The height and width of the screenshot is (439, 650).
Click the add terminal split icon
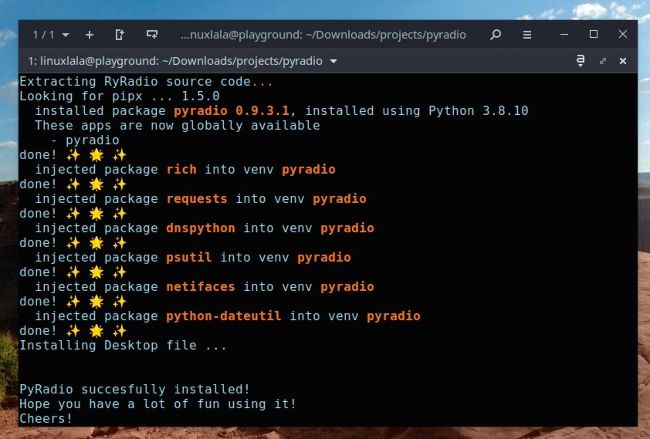(x=152, y=34)
